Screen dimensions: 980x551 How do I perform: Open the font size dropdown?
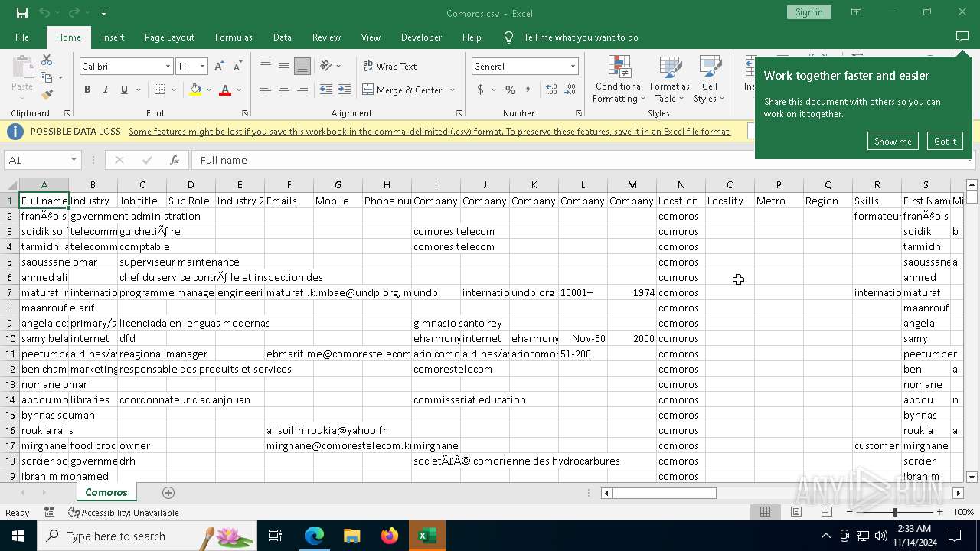tap(202, 67)
